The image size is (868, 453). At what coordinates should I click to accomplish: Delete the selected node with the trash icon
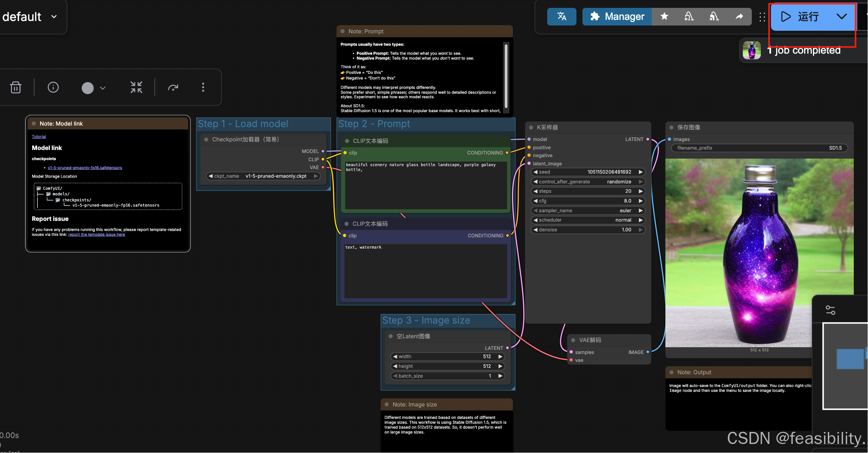(x=15, y=87)
